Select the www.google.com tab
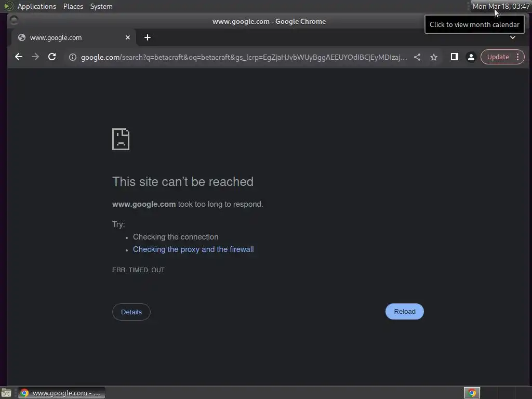The height and width of the screenshot is (399, 532). tap(74, 37)
